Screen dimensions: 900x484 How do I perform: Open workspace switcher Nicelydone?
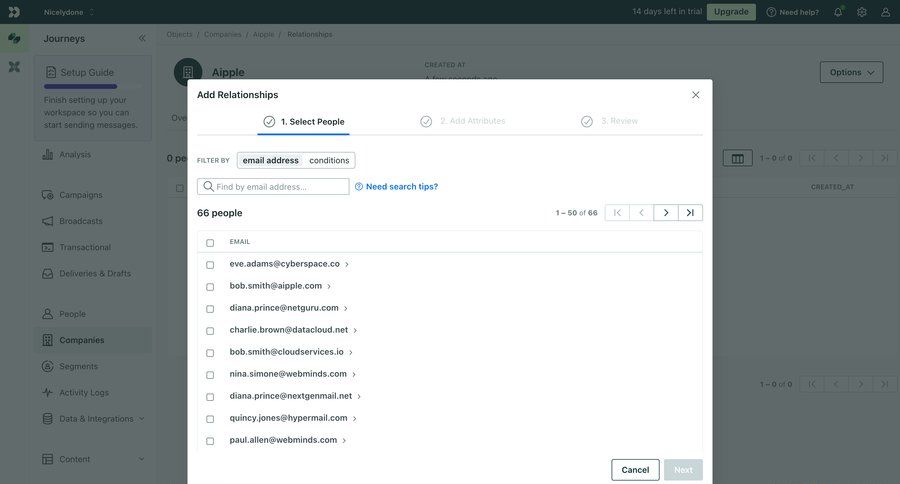[69, 12]
